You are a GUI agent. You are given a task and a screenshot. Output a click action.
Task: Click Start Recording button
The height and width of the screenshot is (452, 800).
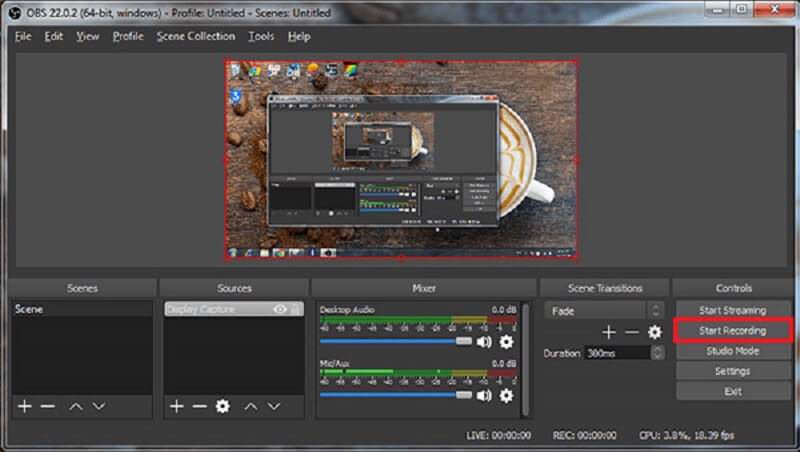[733, 331]
